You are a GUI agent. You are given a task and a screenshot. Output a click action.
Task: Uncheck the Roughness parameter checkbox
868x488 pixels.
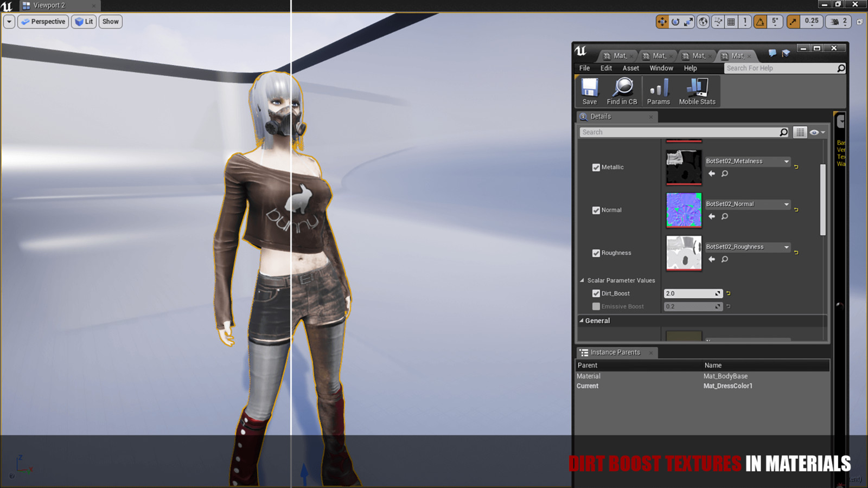pyautogui.click(x=596, y=253)
